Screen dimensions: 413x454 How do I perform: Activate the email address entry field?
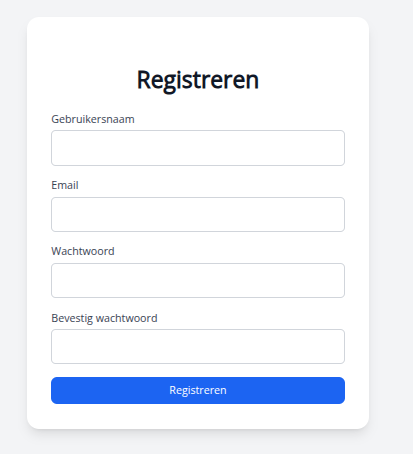coord(198,214)
